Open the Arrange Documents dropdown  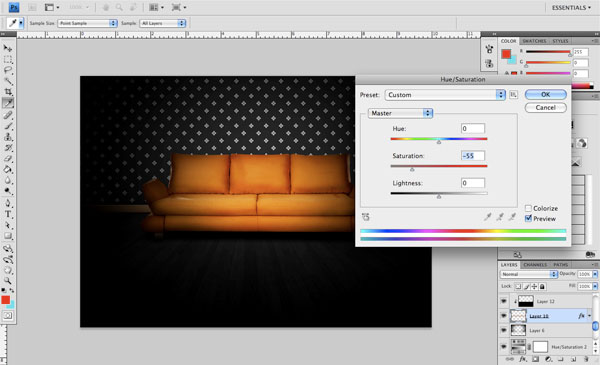156,7
